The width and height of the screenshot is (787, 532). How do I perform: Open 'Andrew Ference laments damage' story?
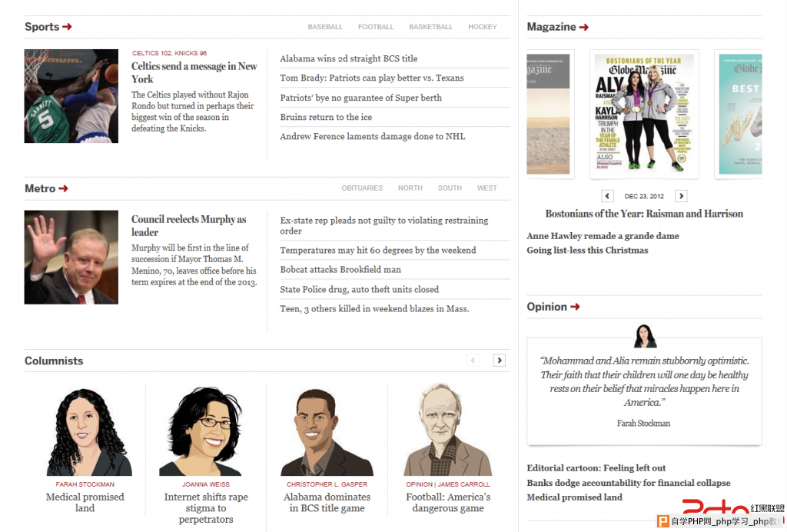(x=373, y=136)
